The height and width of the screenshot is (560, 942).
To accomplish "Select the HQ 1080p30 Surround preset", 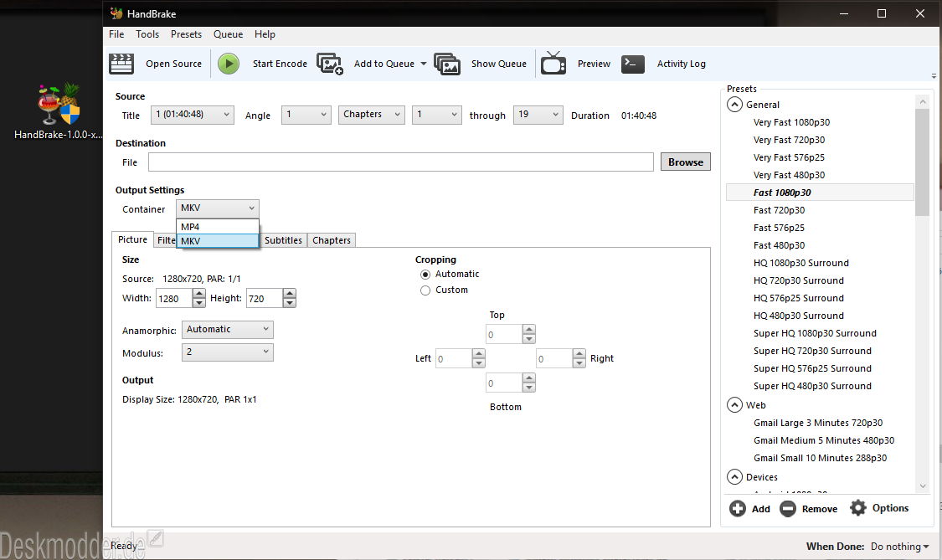I will (800, 263).
